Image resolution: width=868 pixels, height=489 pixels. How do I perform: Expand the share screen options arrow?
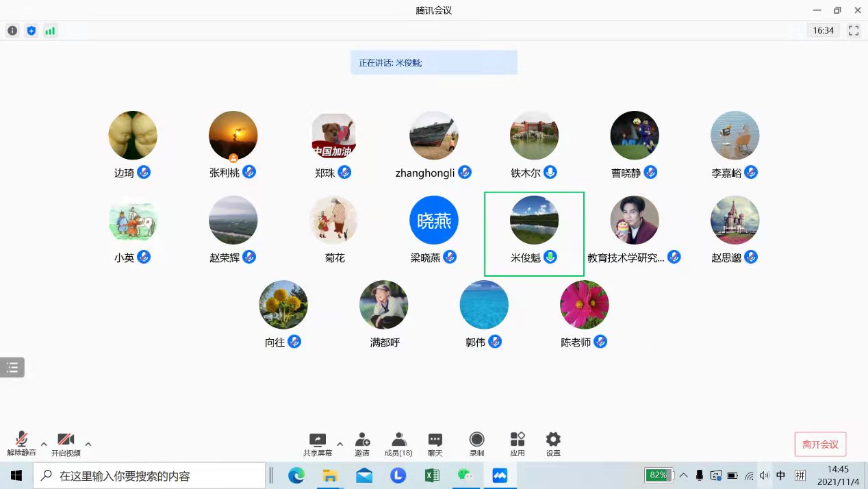coord(340,444)
